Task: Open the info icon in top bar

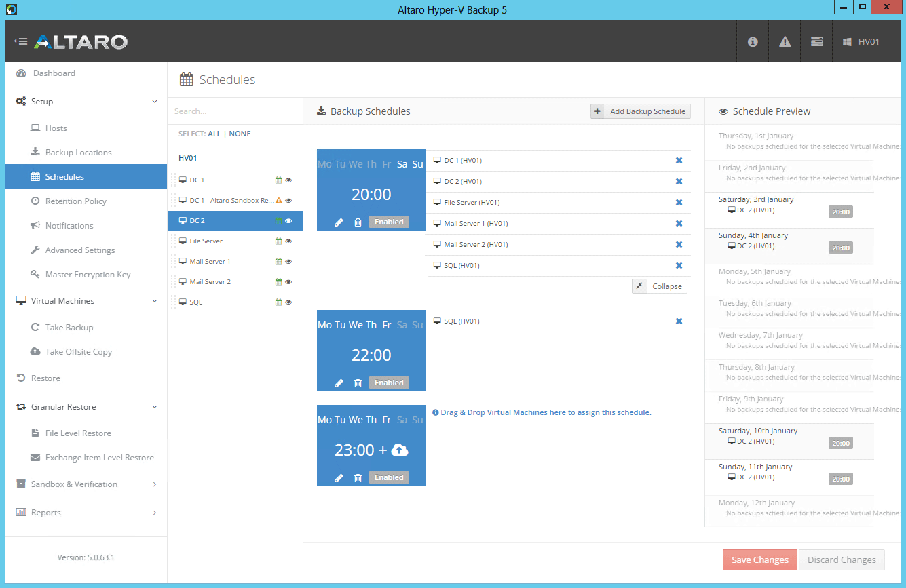Action: [753, 41]
